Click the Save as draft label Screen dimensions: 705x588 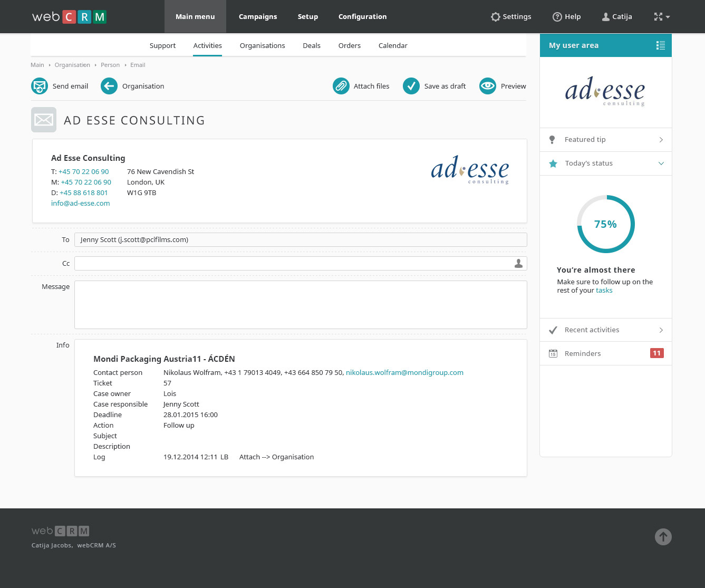[445, 86]
